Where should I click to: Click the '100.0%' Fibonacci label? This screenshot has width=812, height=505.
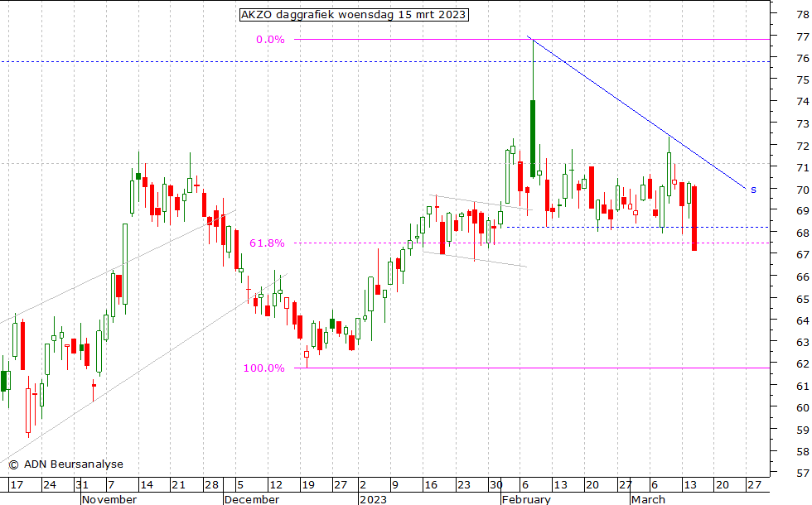pos(264,368)
